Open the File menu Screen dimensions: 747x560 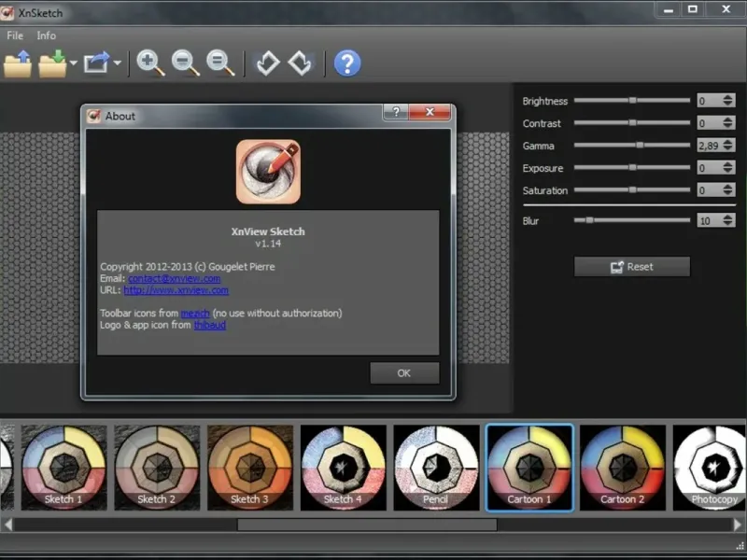(15, 35)
